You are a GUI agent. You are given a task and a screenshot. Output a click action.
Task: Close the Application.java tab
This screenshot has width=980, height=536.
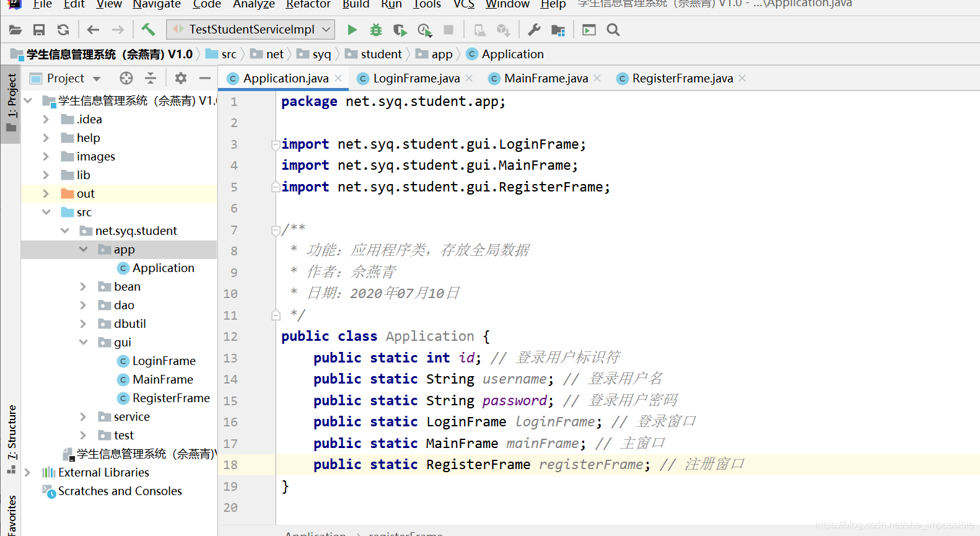click(x=338, y=78)
